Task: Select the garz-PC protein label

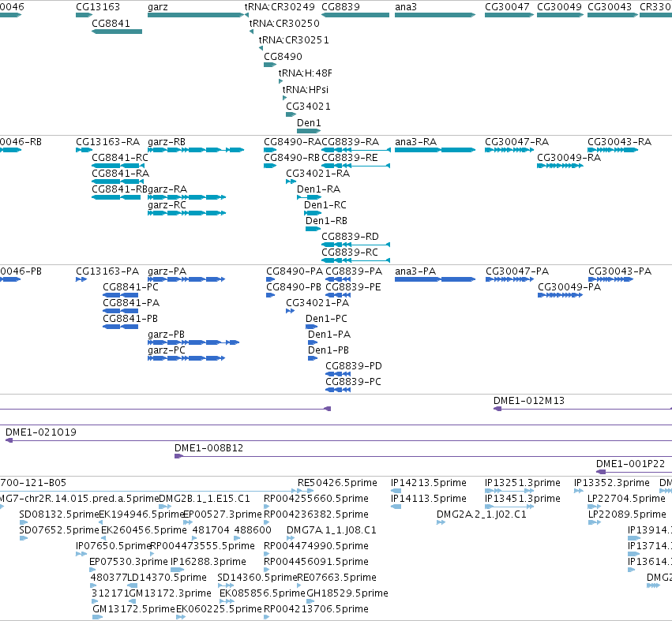Action: coord(167,350)
